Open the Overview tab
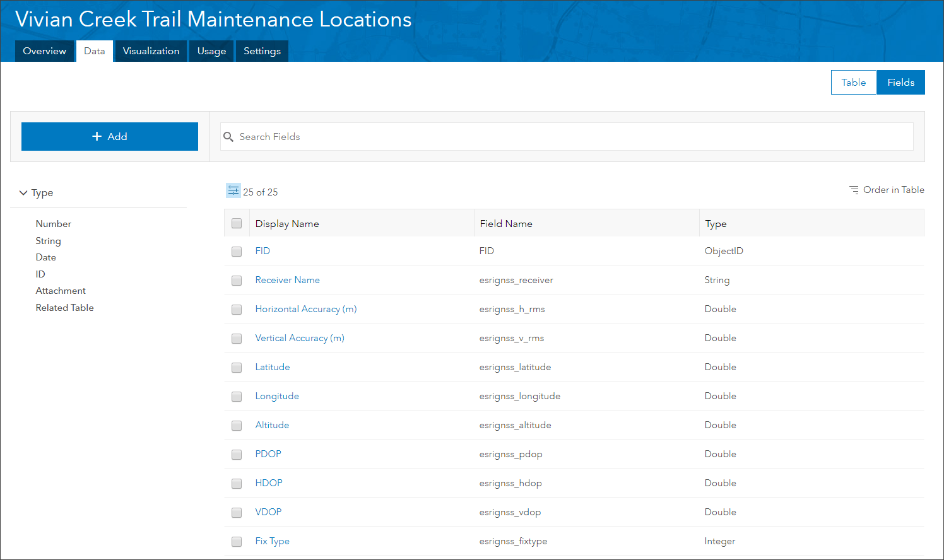This screenshot has width=944, height=560. [45, 51]
